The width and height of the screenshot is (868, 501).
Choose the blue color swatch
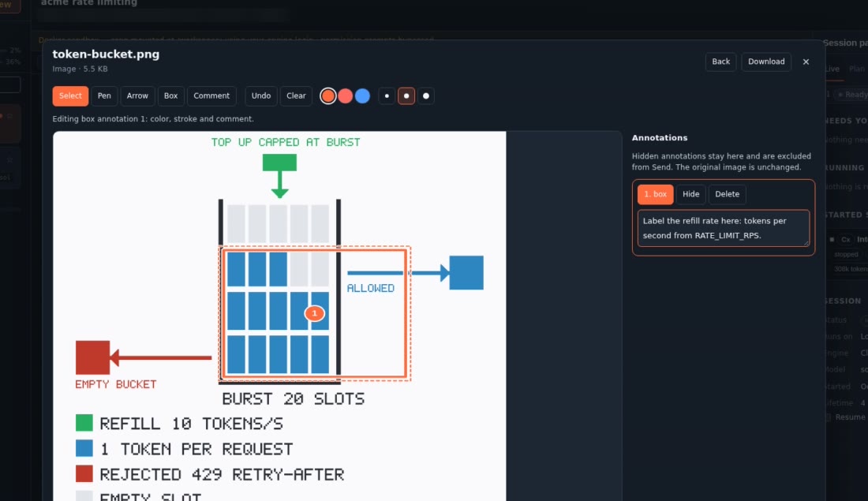(x=363, y=95)
